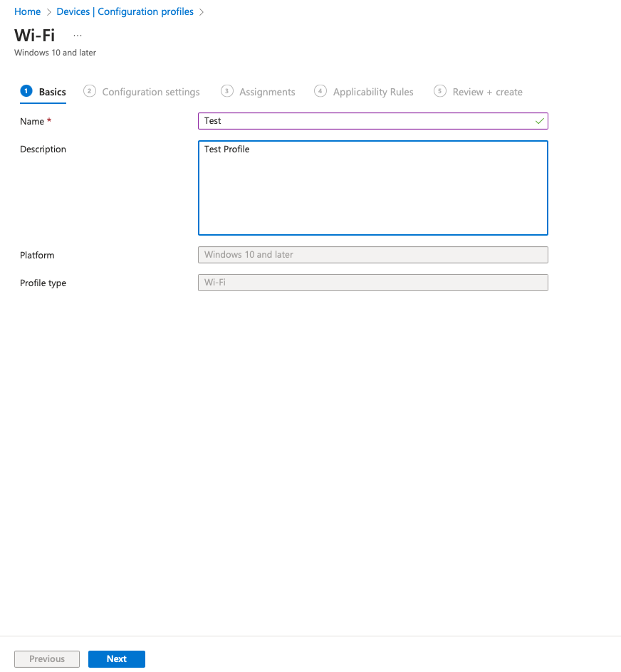Click step 4 circle icon
This screenshot has height=672, width=621.
(320, 91)
